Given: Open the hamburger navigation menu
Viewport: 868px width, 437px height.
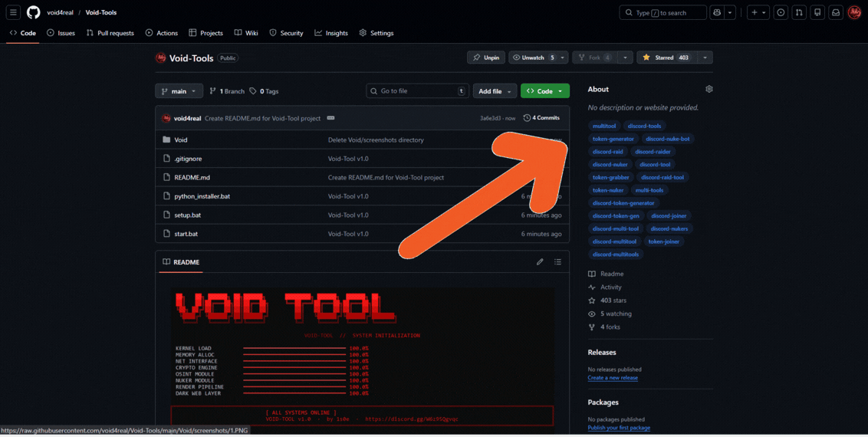Looking at the screenshot, I should tap(14, 12).
